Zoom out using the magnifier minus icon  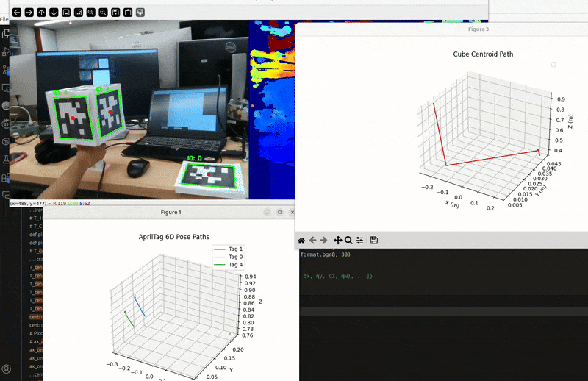[x=103, y=13]
